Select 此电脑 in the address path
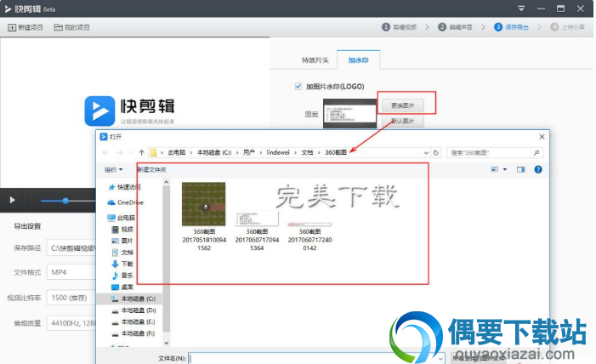The height and width of the screenshot is (364, 596). [x=176, y=152]
